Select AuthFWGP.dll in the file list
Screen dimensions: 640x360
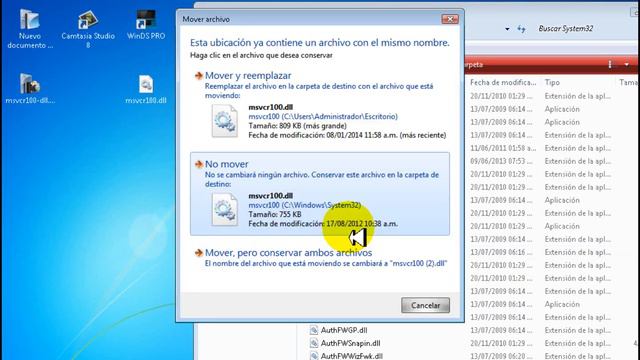[x=344, y=330]
